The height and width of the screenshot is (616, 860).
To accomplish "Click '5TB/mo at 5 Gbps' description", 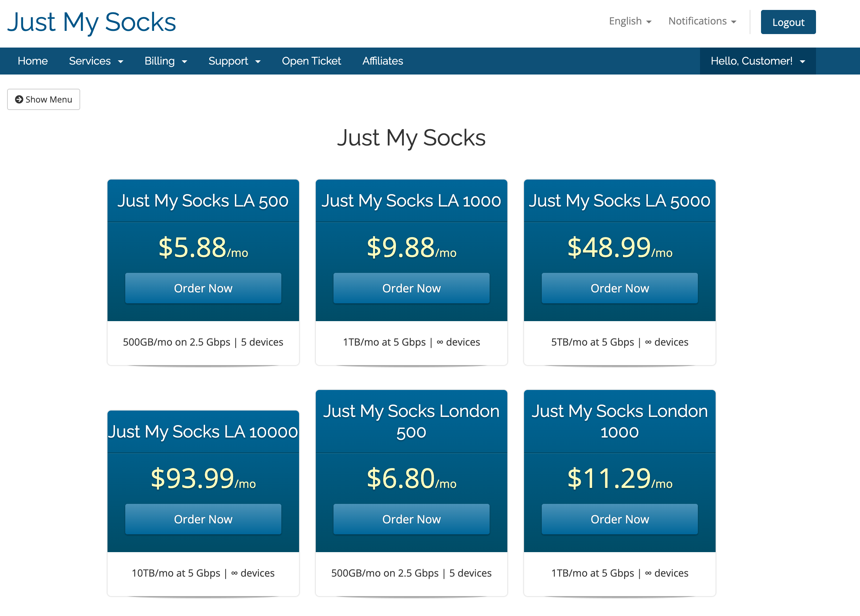I will [x=619, y=342].
